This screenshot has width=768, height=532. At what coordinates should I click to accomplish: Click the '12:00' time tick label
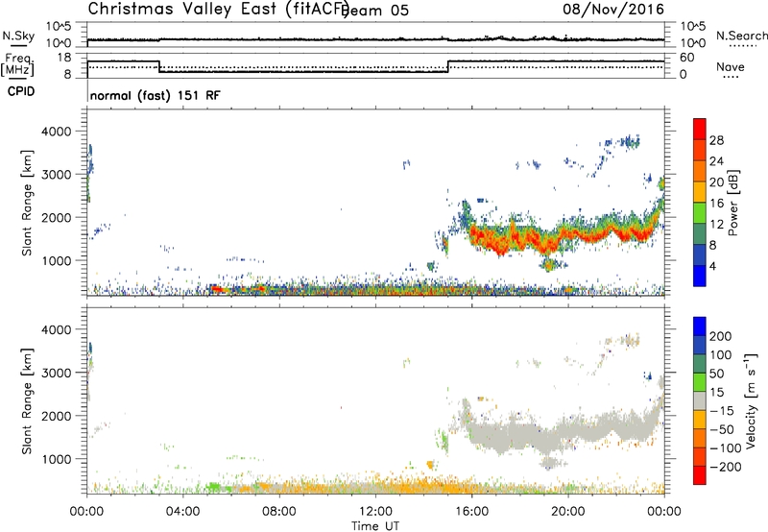[375, 512]
